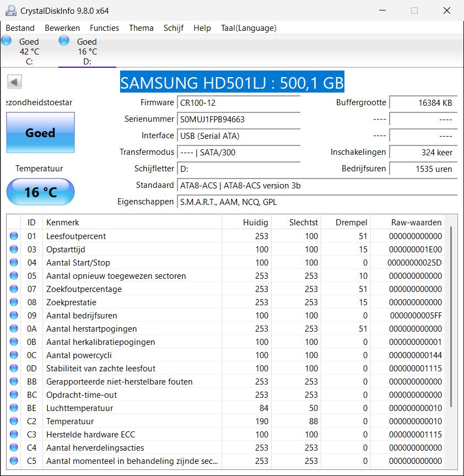
Task: Click status orb for Leesfoutpercent row
Action: 14,236
